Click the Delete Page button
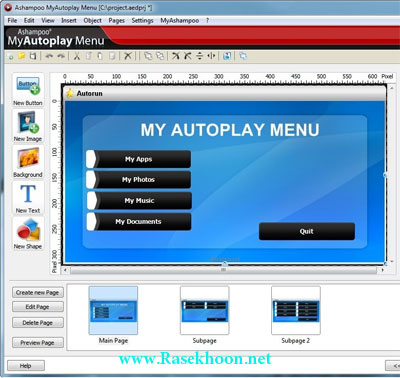The image size is (400, 378). tap(38, 323)
